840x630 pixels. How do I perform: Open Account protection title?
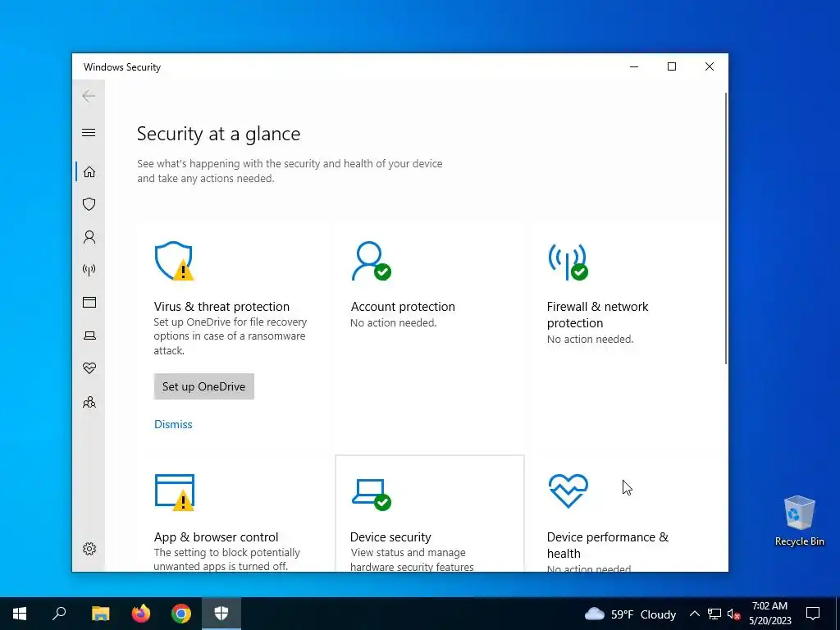point(403,307)
